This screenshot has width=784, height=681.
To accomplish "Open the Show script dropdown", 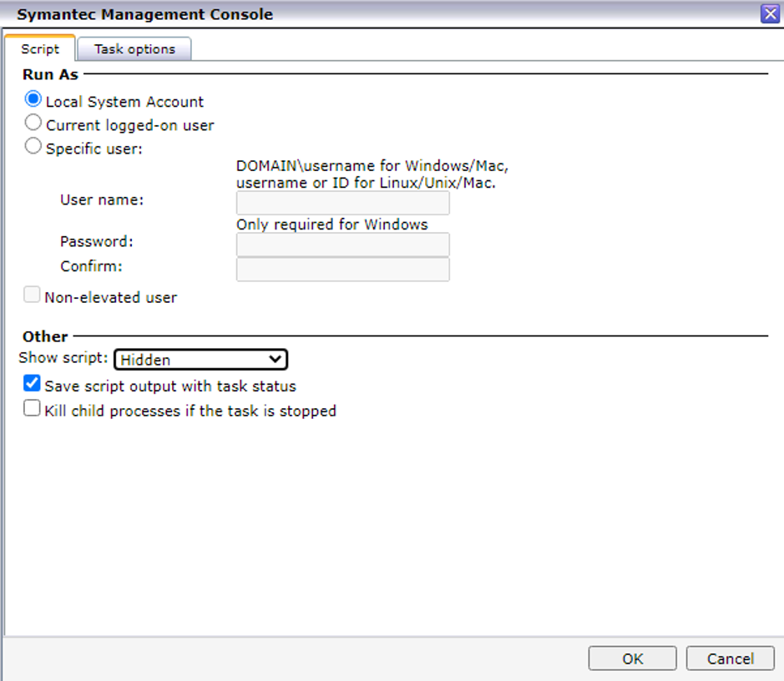I will [200, 359].
